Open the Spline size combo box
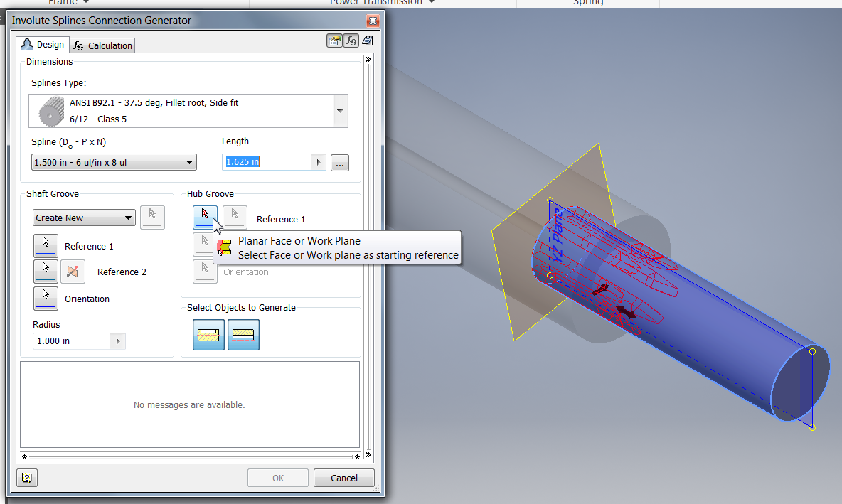 pos(114,162)
